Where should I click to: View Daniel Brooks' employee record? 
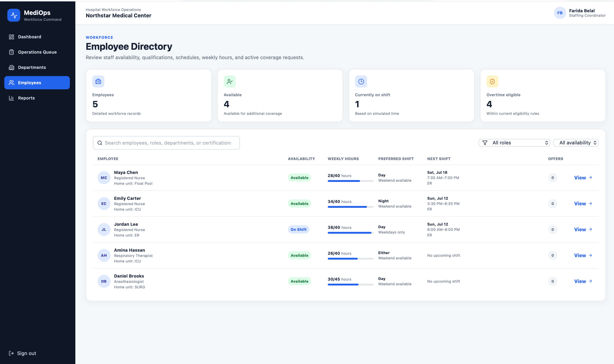(x=583, y=281)
